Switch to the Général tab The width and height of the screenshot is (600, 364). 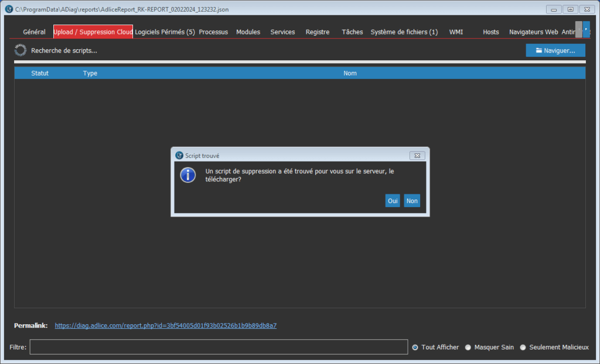click(x=34, y=32)
